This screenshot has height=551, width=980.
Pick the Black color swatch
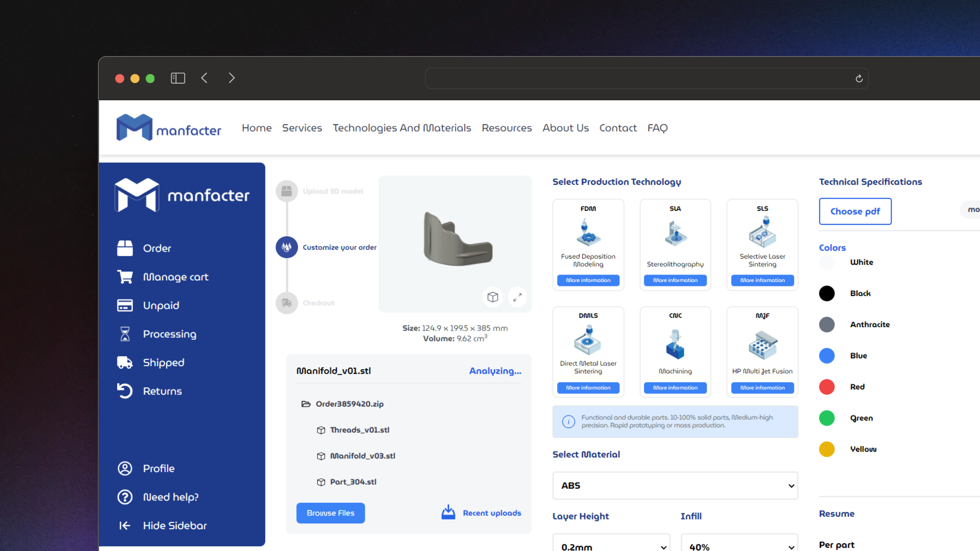click(827, 293)
